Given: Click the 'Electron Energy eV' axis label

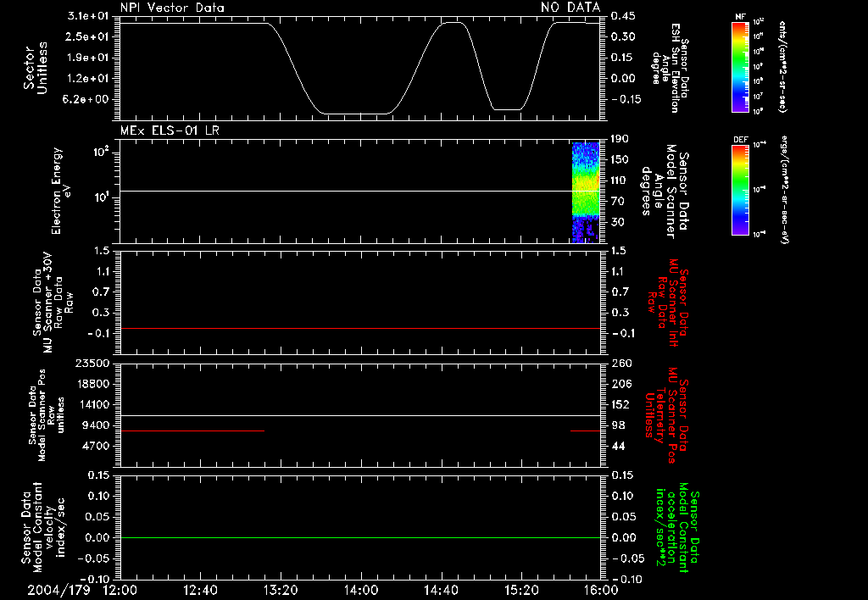Looking at the screenshot, I should coord(61,191).
